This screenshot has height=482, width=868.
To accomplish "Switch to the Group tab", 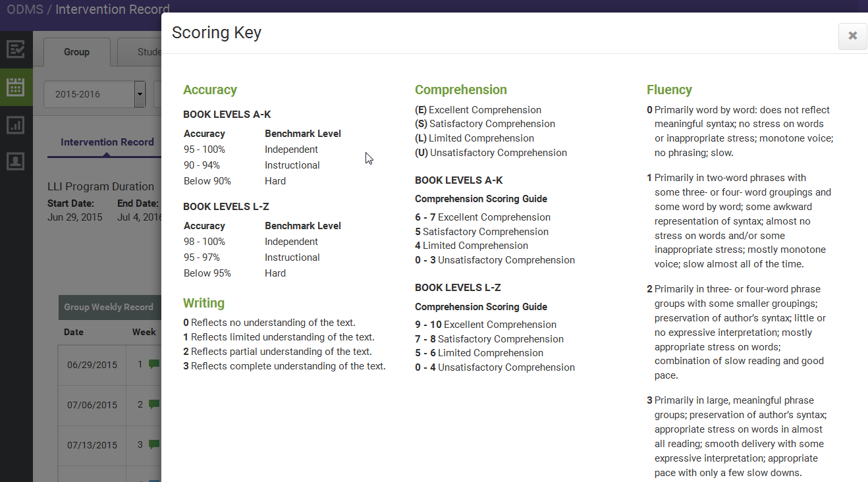I will point(76,51).
